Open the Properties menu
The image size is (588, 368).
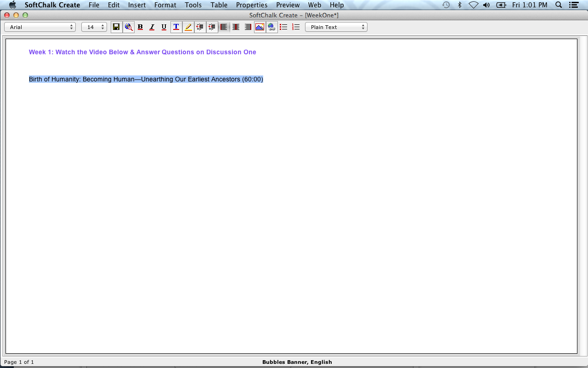point(252,5)
